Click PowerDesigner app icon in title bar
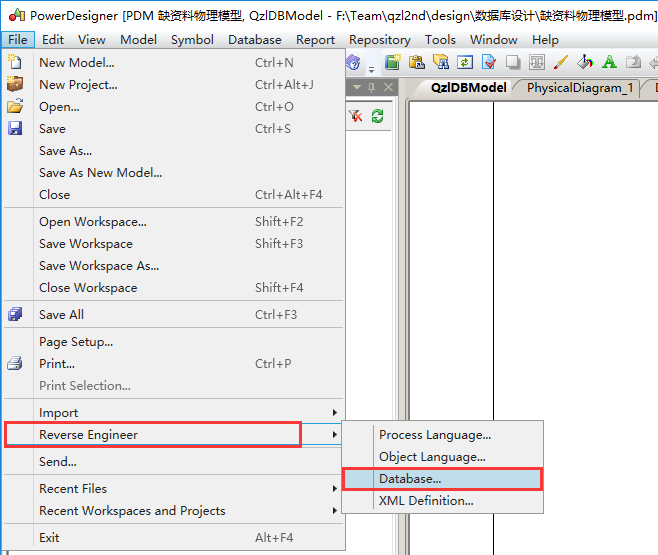This screenshot has width=658, height=555. point(17,16)
